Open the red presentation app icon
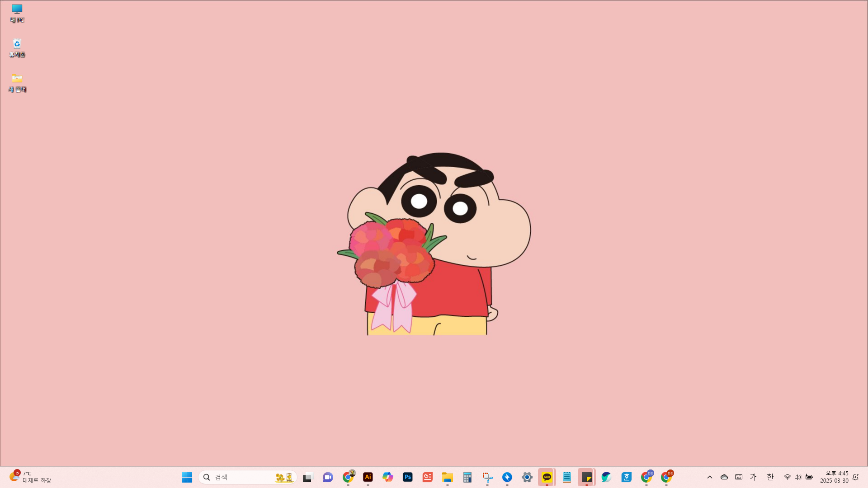Screen dimensions: 868x488 click(428, 477)
